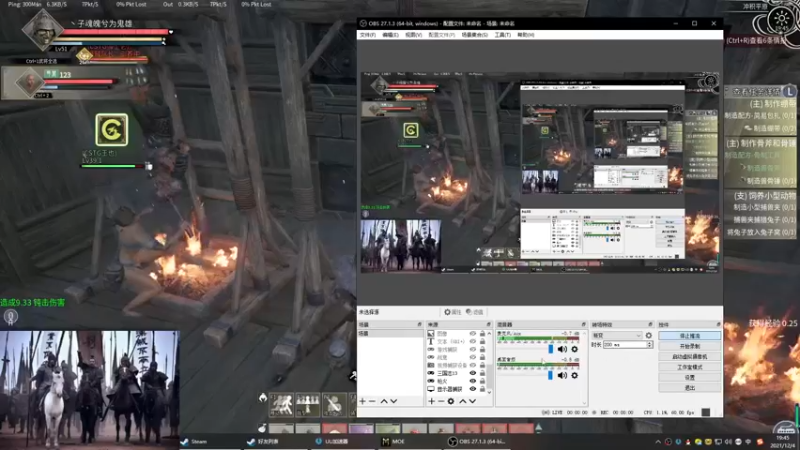
Task: Switch to OBS 27.1.3 taskbar button
Action: click(x=477, y=441)
